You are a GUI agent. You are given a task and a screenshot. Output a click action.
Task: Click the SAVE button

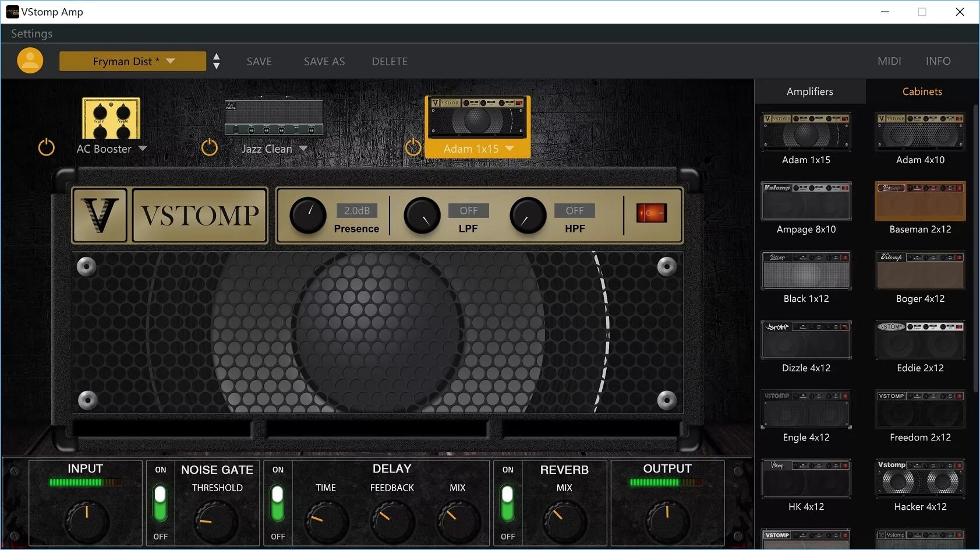point(259,61)
